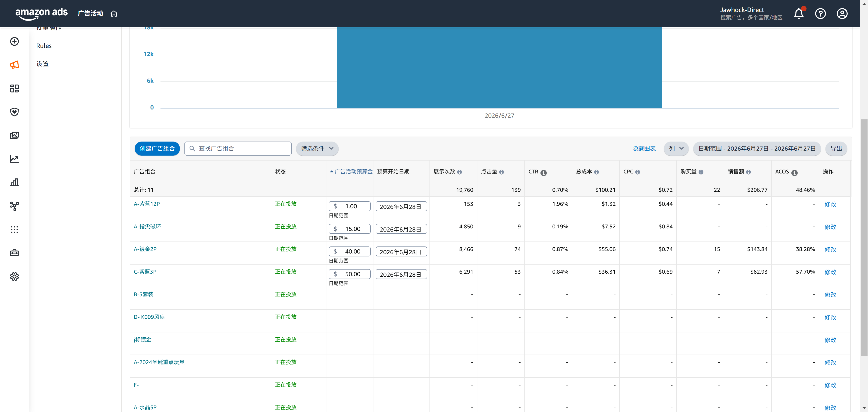
Task: Open the 日期范围 date range picker
Action: pos(757,148)
